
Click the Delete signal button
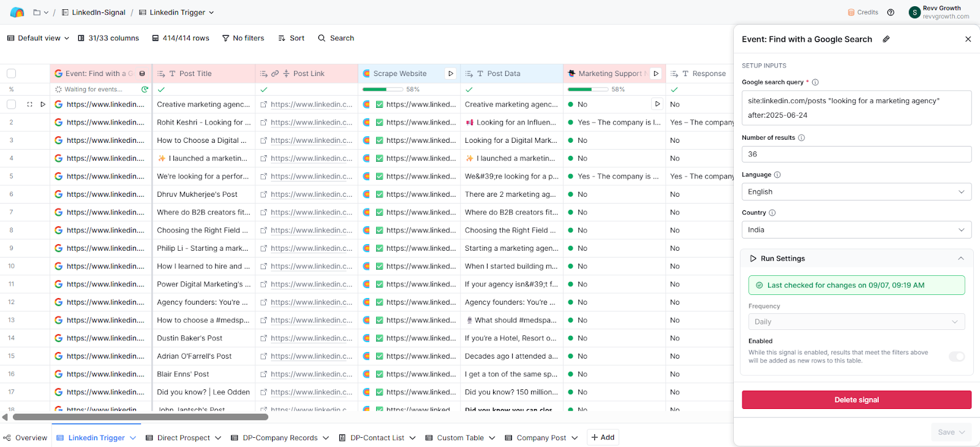(856, 400)
